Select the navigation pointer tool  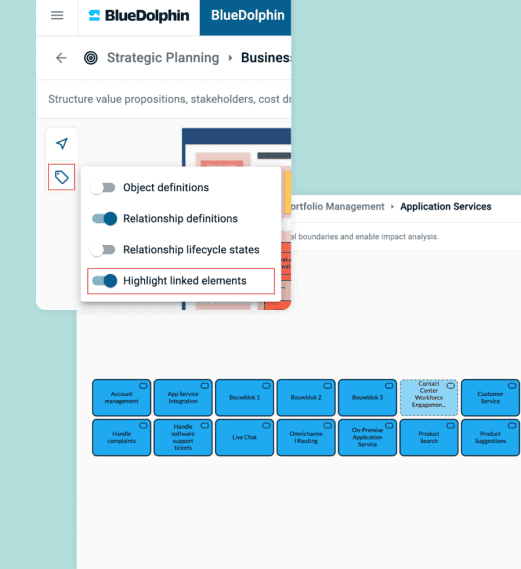click(62, 143)
